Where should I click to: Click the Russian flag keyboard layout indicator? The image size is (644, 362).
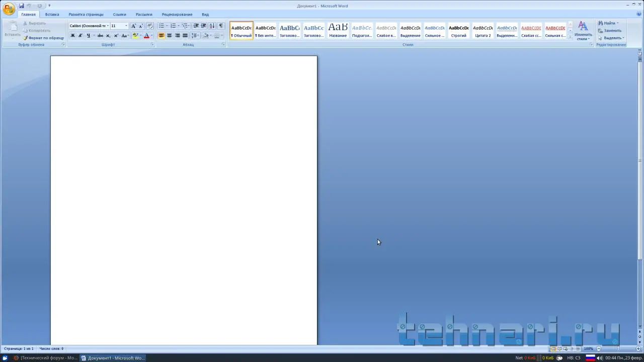tap(590, 358)
